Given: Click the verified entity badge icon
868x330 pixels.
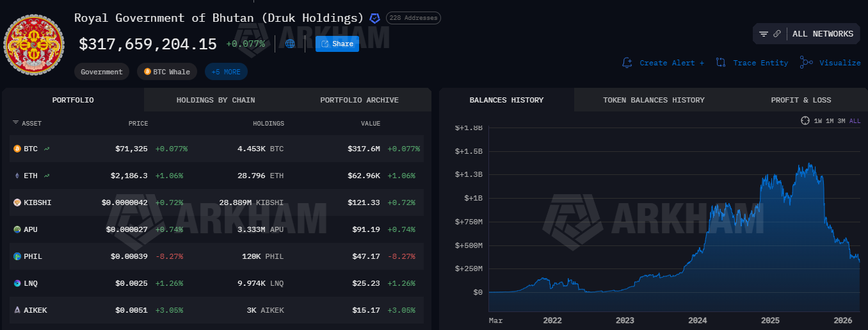Looking at the screenshot, I should pos(375,18).
